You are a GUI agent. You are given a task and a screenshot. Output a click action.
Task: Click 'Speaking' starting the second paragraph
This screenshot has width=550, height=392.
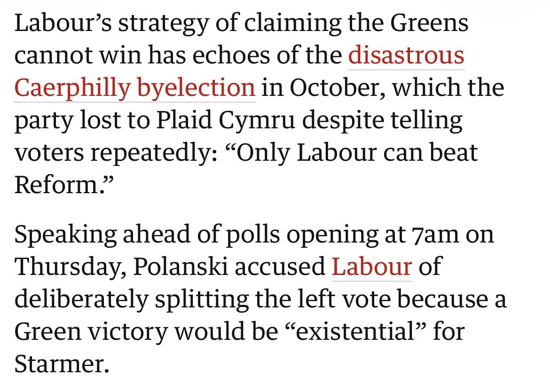(65, 234)
